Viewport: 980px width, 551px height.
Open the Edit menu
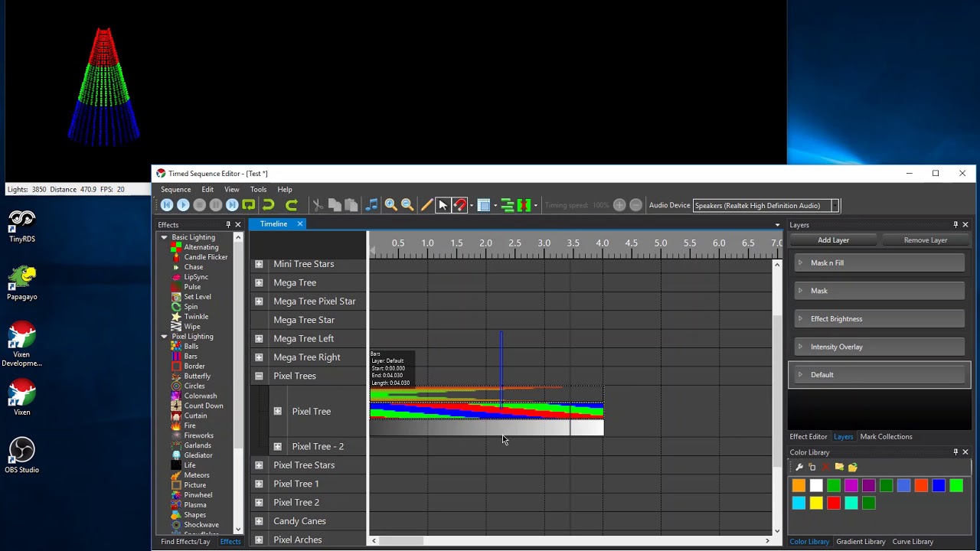[207, 190]
